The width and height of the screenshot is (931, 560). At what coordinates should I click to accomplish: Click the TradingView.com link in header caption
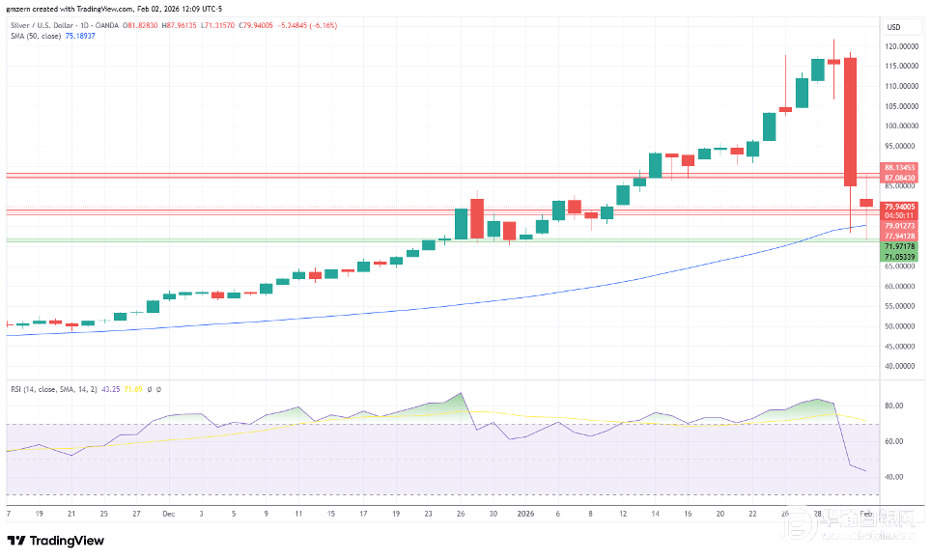coord(104,9)
